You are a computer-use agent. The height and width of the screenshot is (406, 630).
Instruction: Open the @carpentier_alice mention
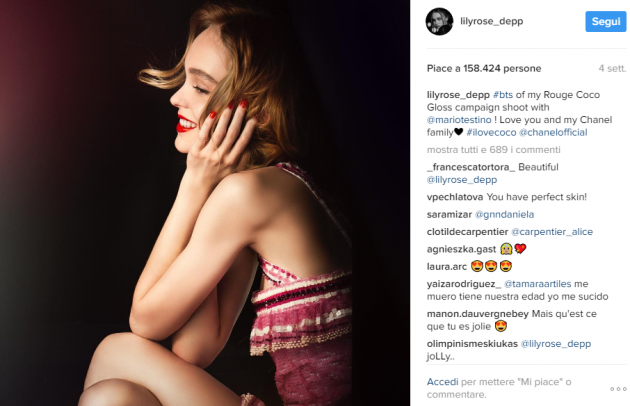[557, 231]
